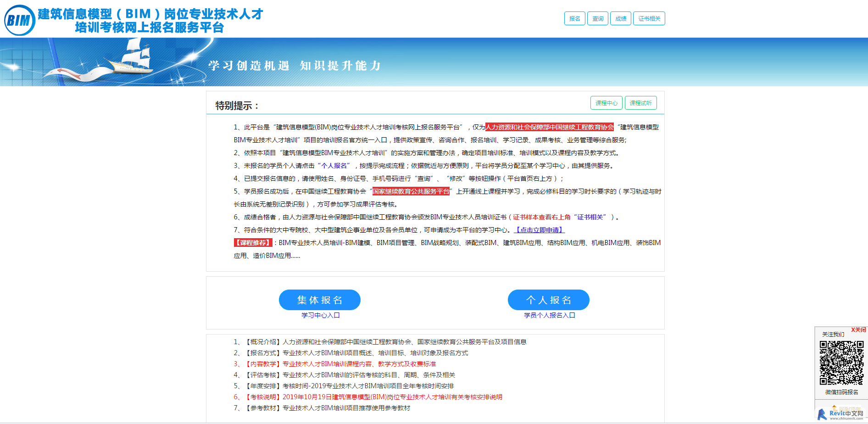This screenshot has height=424, width=868.
Task: Close the 关注我们 QR panel
Action: (858, 329)
